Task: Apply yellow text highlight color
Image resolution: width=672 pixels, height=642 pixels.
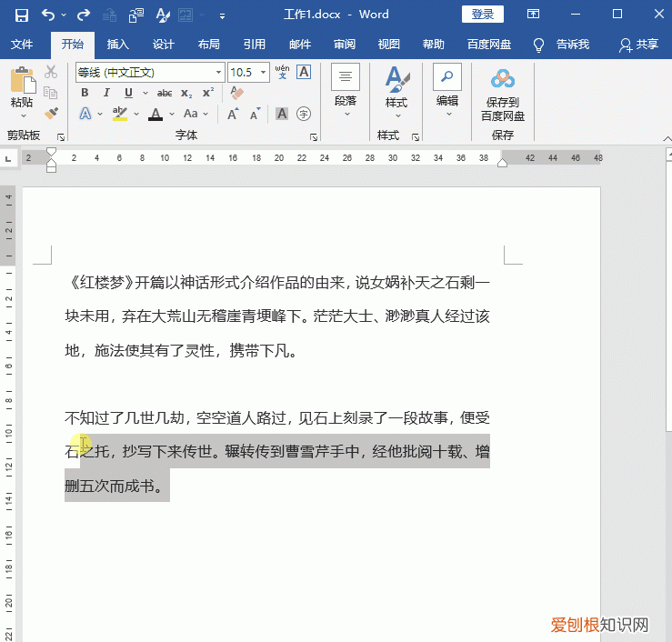Action: (120, 114)
